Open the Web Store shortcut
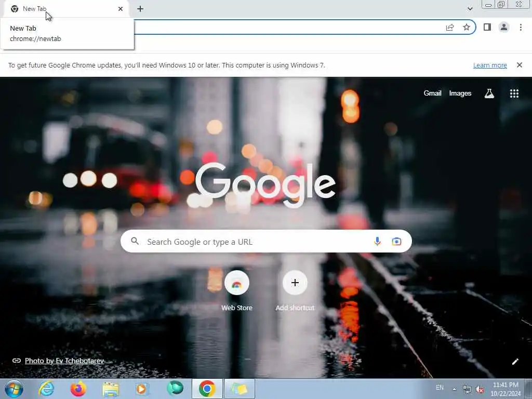532x399 pixels. click(237, 290)
